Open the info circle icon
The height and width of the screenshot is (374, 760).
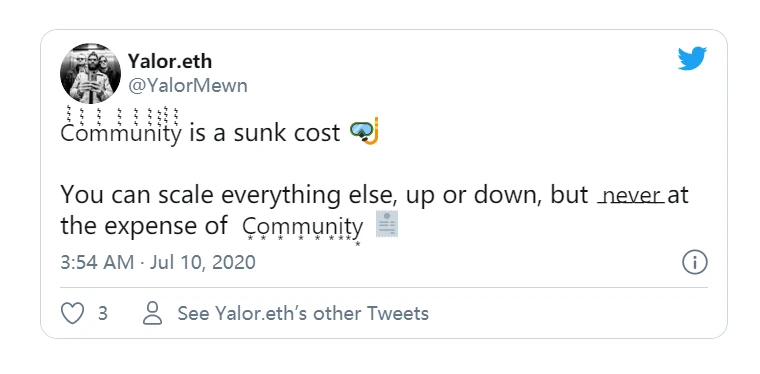[x=695, y=263]
